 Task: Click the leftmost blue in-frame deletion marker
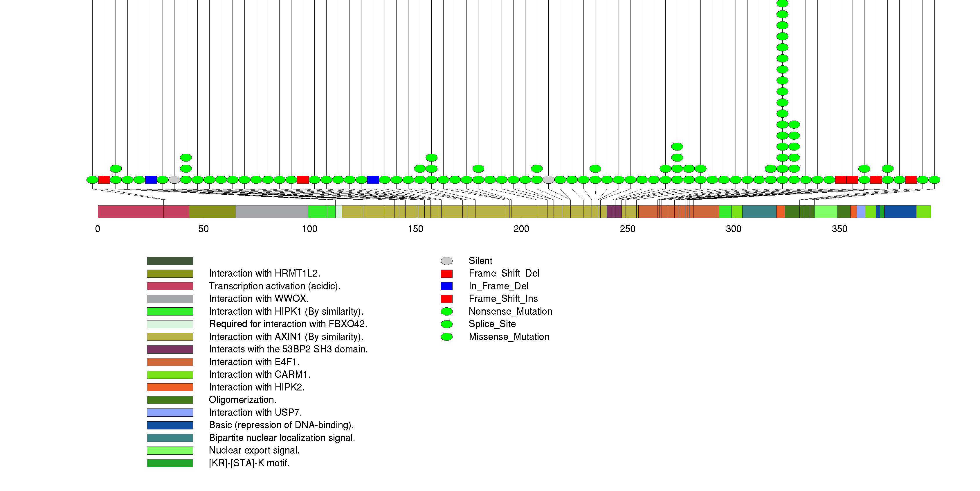click(151, 180)
